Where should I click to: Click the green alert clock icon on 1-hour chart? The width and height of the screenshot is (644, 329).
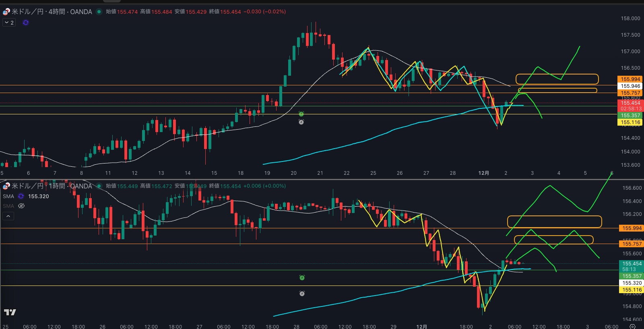click(302, 277)
